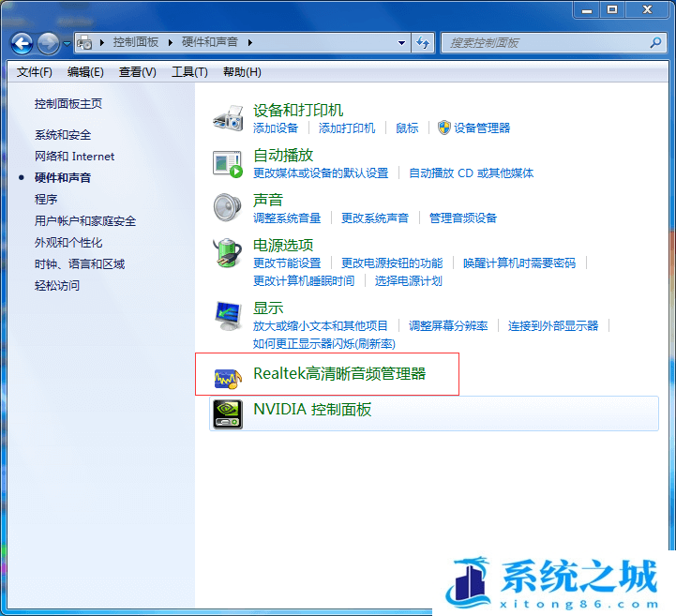Open 网络和 Internet in sidebar
The width and height of the screenshot is (676, 616).
(74, 156)
